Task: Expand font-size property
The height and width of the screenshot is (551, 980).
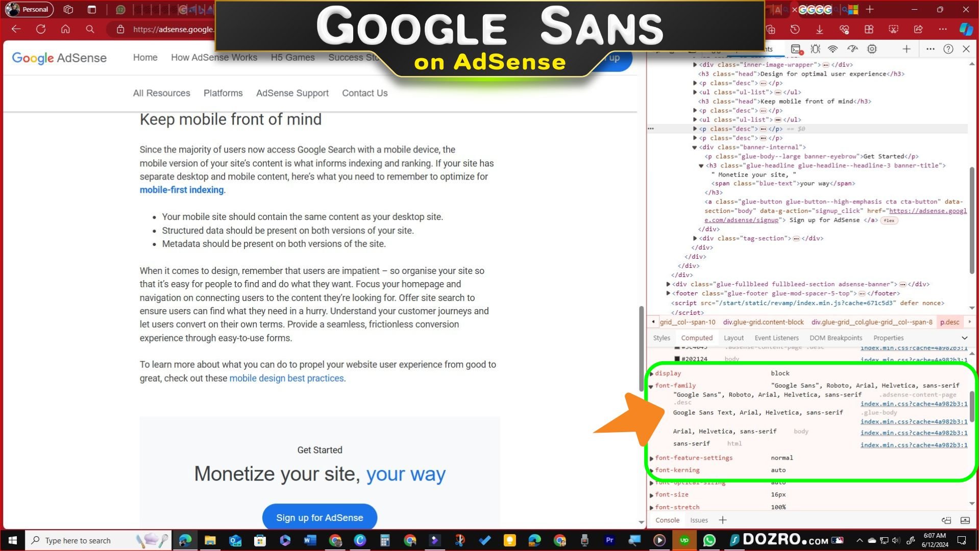Action: [x=651, y=495]
